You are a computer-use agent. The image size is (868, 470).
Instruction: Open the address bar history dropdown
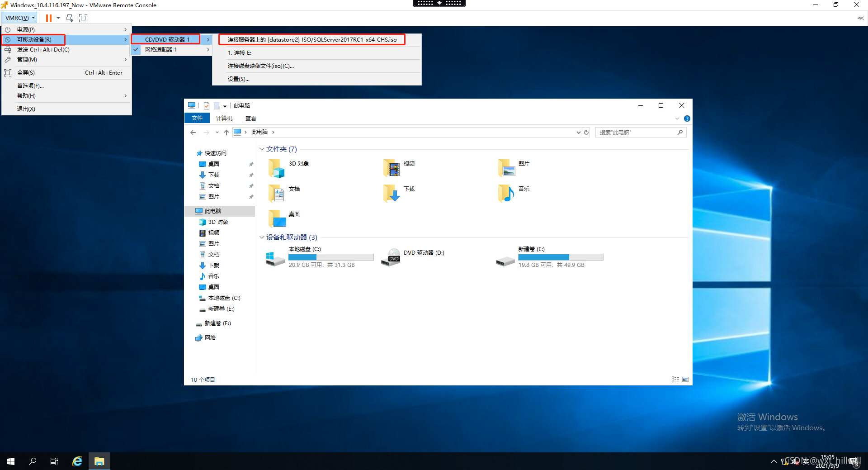(x=578, y=133)
